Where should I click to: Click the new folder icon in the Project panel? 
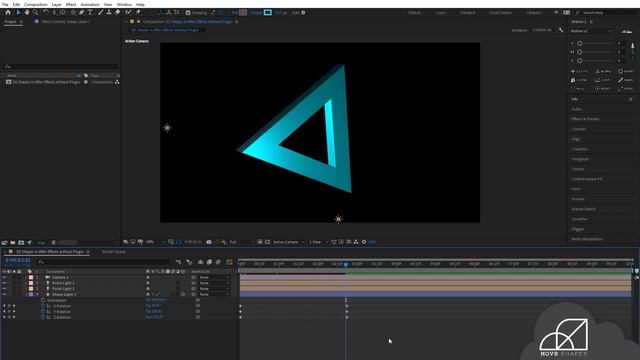[x=13, y=242]
